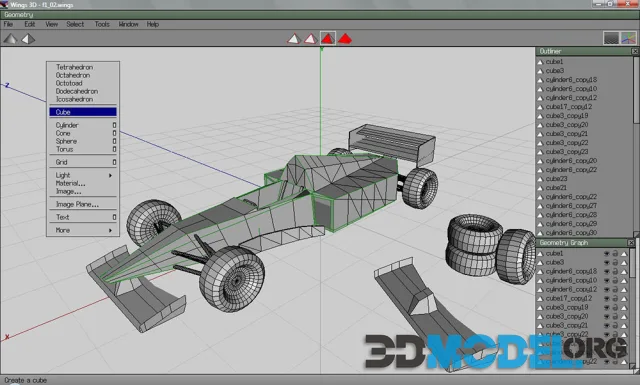Screen dimensions: 640x385
Task: Toggle visibility eye of cube3_copy20 in Geometry Graph
Action: pos(607,316)
